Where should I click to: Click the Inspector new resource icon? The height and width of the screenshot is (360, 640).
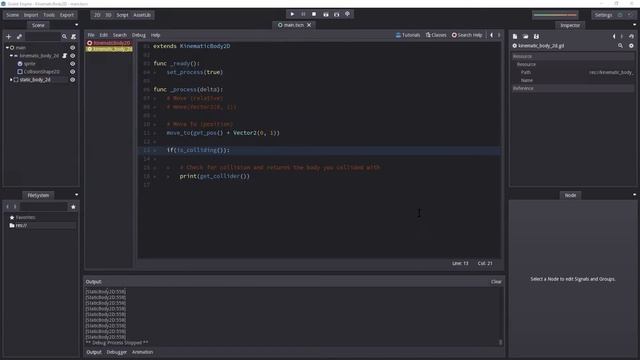point(515,36)
